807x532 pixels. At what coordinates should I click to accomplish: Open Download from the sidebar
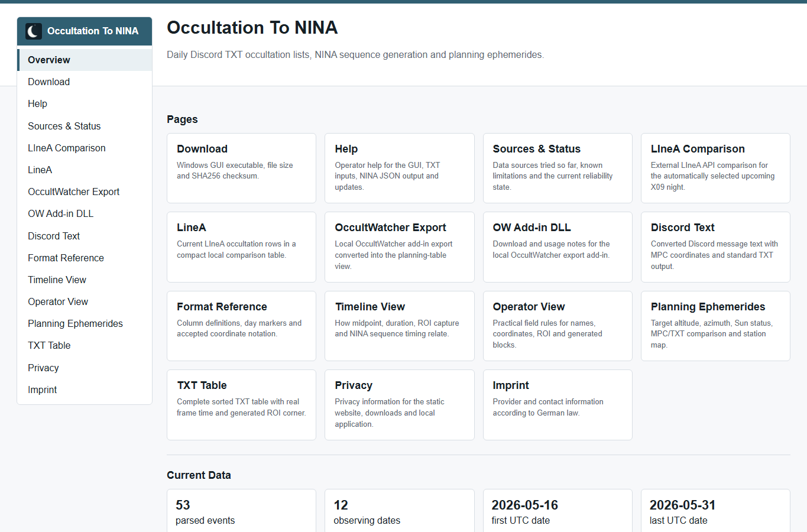tap(85, 82)
